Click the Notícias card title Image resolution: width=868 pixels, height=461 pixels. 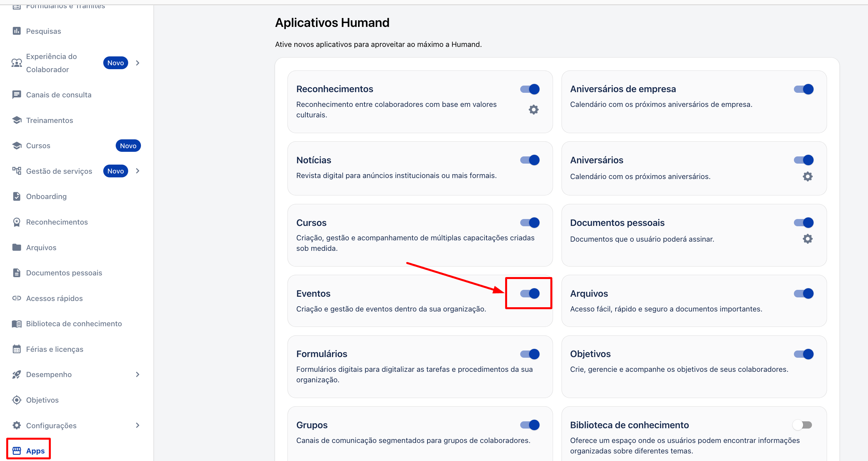click(314, 160)
